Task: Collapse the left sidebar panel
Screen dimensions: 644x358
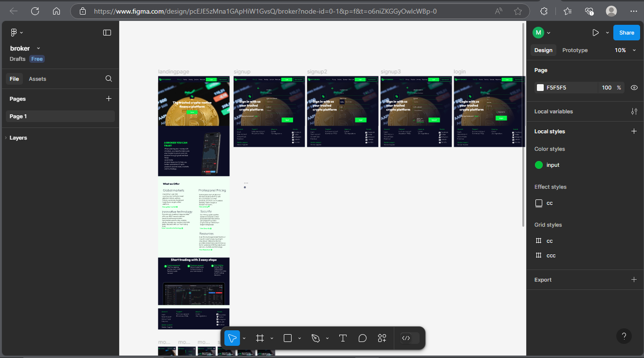Action: tap(107, 33)
